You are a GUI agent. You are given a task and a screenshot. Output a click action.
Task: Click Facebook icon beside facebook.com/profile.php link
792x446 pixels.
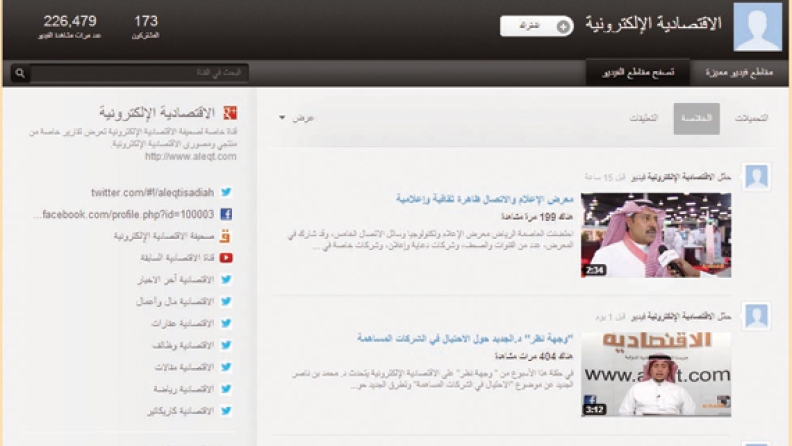[x=226, y=214]
